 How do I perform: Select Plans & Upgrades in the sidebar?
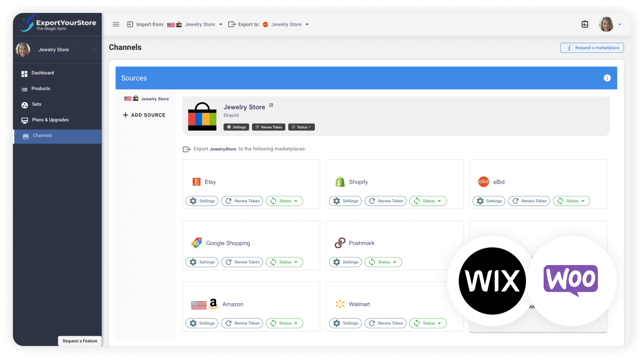coord(25,120)
